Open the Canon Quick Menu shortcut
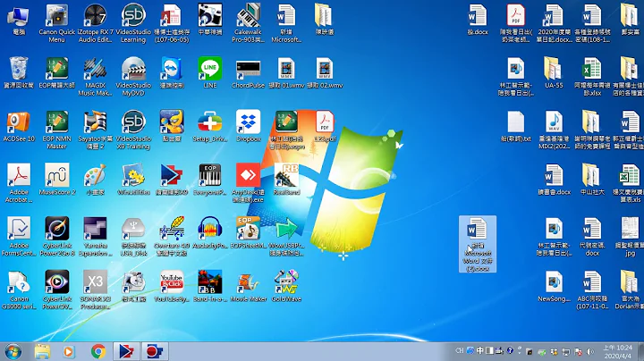644x361 pixels. click(x=56, y=23)
